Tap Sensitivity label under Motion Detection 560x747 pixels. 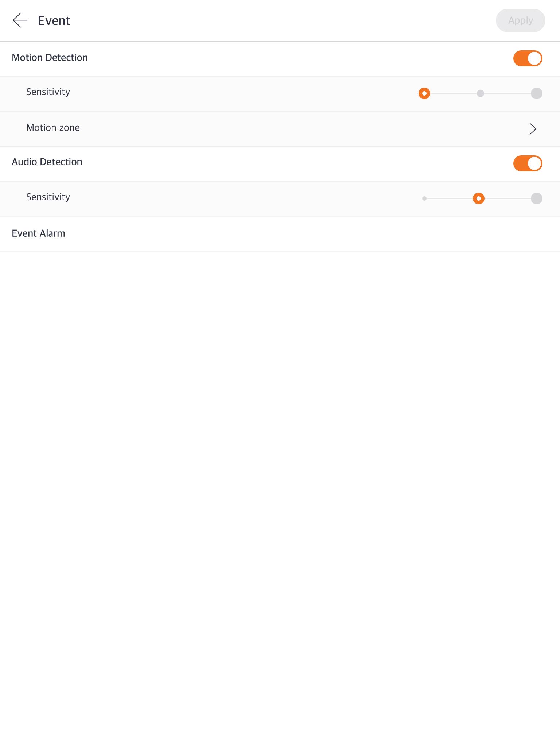pos(48,92)
